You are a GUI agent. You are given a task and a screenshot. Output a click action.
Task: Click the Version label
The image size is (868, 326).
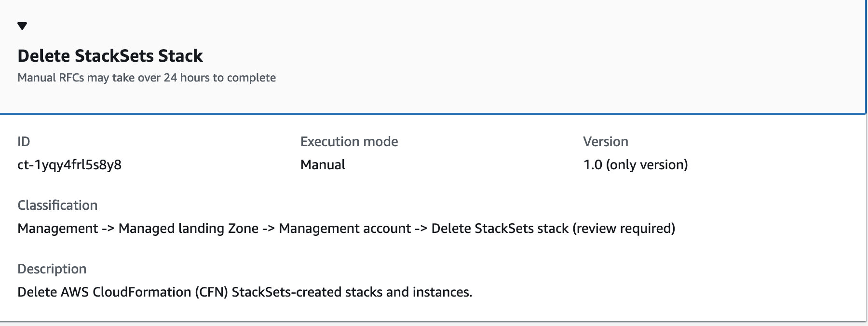click(606, 142)
